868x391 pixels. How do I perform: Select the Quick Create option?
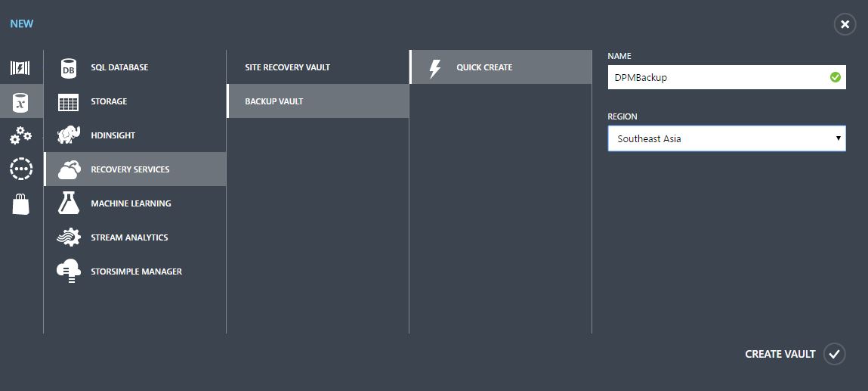coord(500,67)
